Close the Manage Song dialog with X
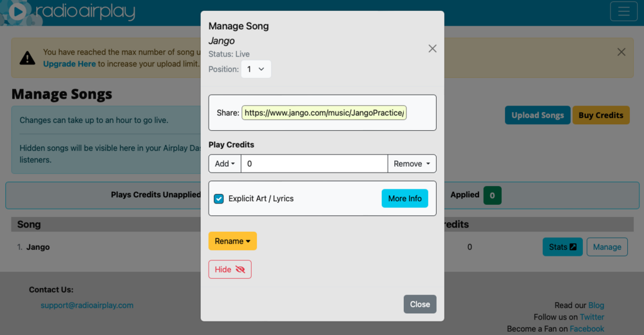Screen dimensions: 644x335 click(x=432, y=48)
